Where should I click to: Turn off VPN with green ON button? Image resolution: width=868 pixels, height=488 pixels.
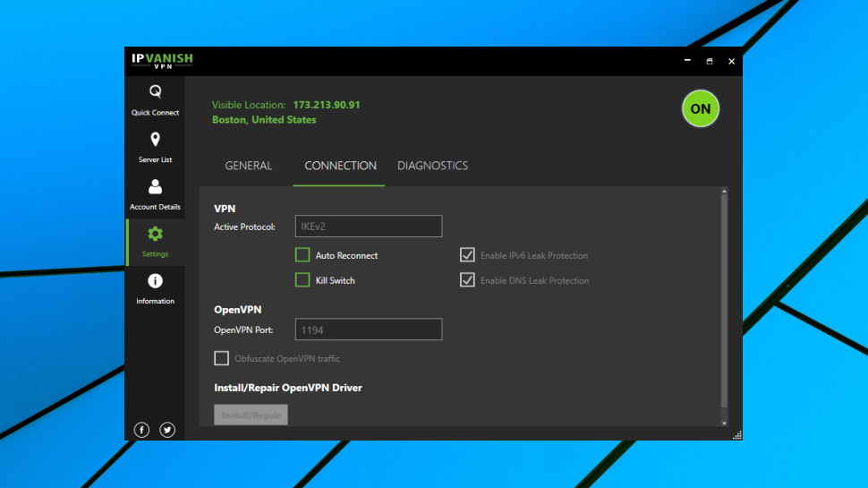(x=701, y=108)
